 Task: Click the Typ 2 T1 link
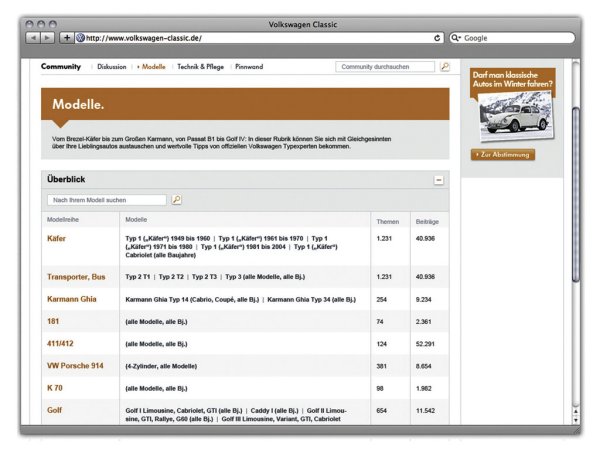138,277
